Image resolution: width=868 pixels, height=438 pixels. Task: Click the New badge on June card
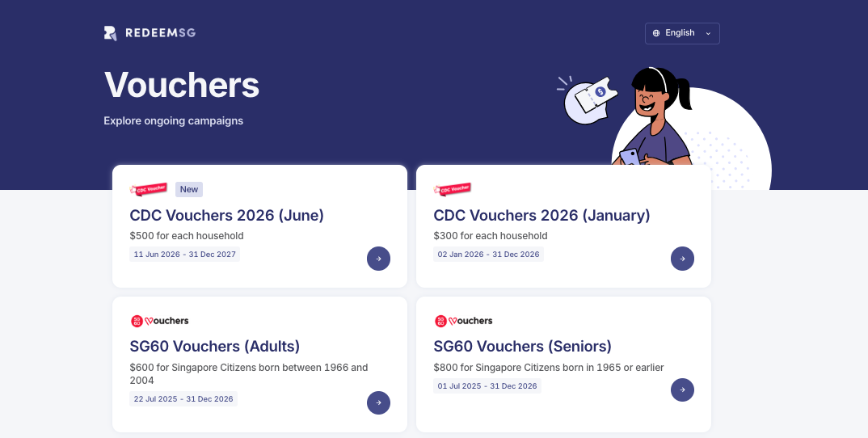(189, 189)
